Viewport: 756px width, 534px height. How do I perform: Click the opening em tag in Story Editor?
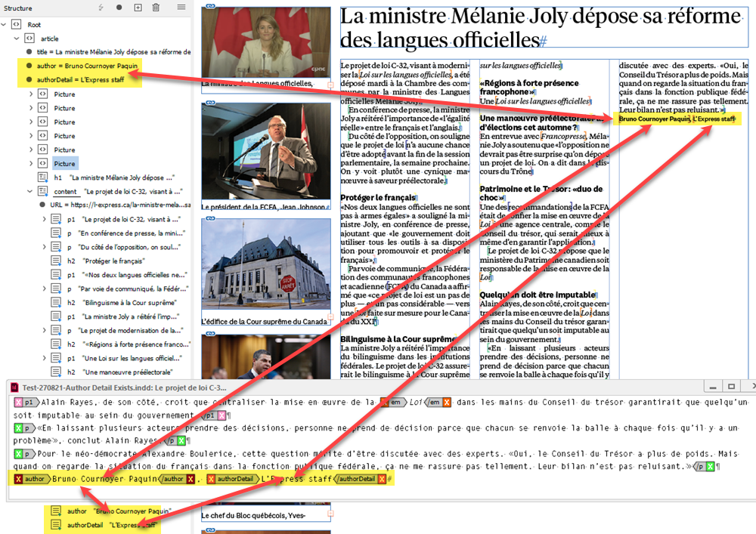[393, 402]
